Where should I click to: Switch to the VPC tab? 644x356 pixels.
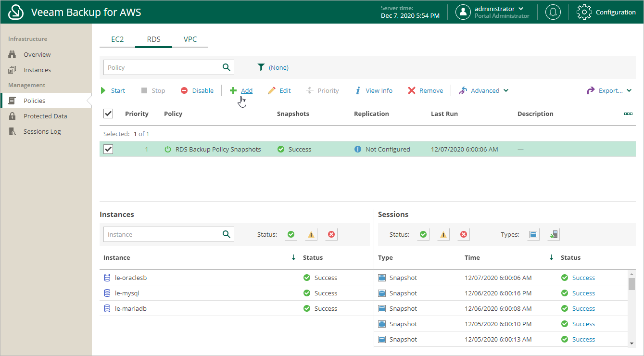(190, 39)
